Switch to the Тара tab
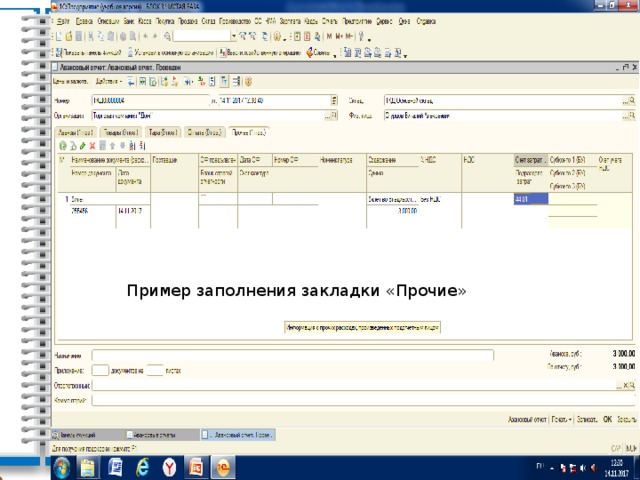640x480 pixels. click(163, 133)
